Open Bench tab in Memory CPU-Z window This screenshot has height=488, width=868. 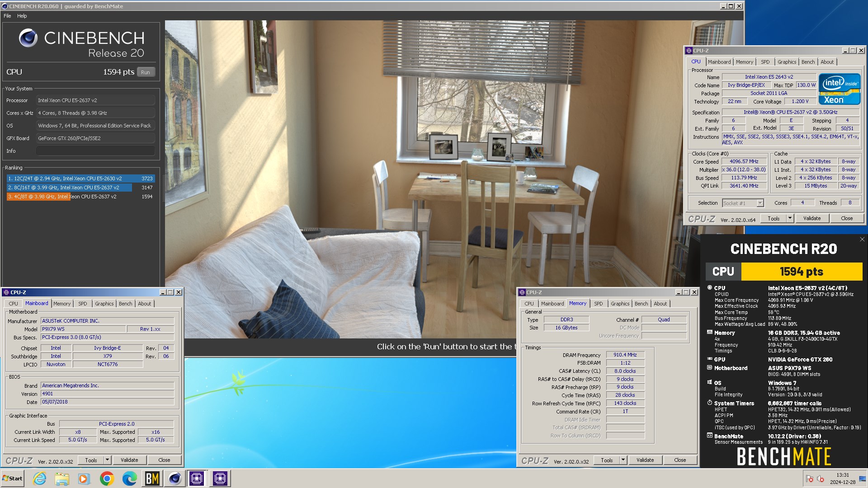click(x=641, y=304)
